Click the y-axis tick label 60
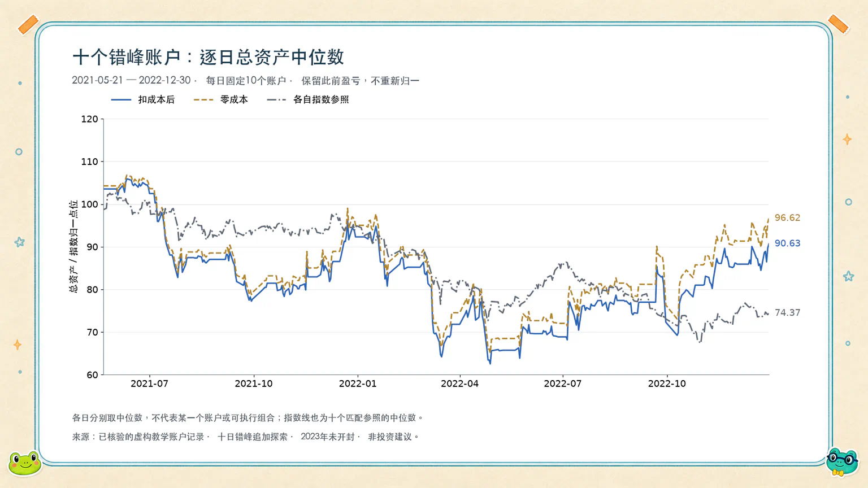The width and height of the screenshot is (868, 488). click(x=92, y=375)
